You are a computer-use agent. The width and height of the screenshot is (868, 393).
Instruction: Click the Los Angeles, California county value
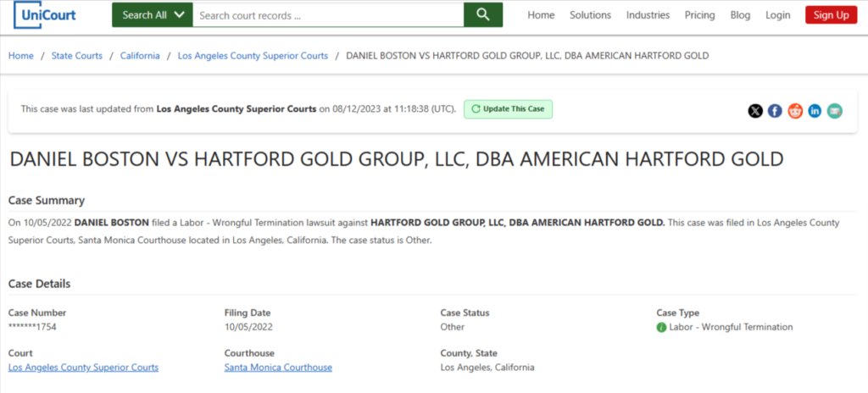487,367
